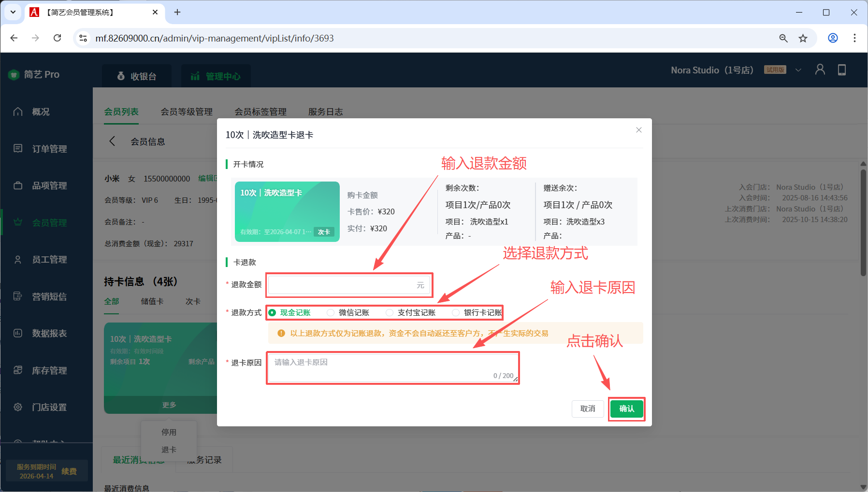Open the mobile device icon in header
This screenshot has height=492, width=868.
841,70
